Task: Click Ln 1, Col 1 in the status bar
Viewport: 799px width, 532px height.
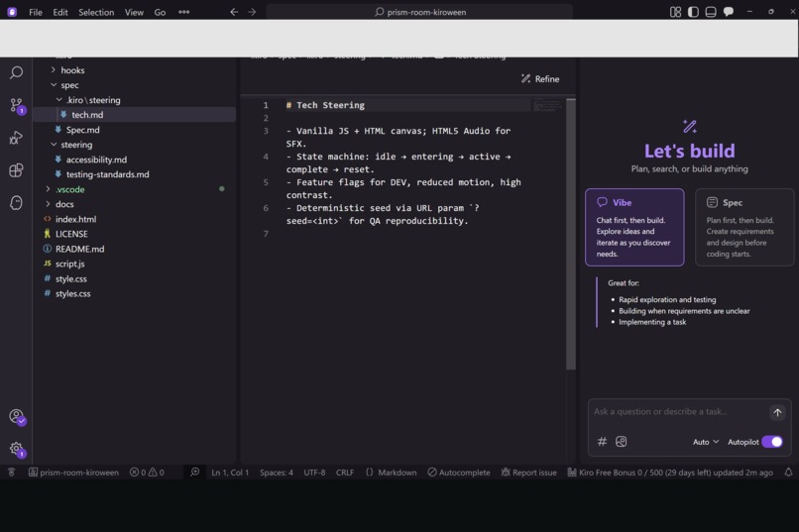Action: 230,473
